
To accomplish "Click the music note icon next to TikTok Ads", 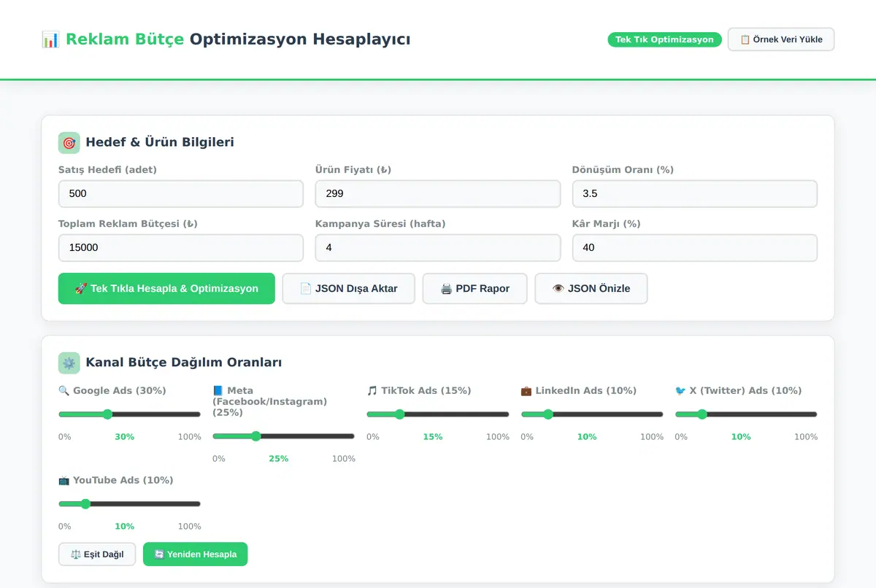I will pos(372,391).
